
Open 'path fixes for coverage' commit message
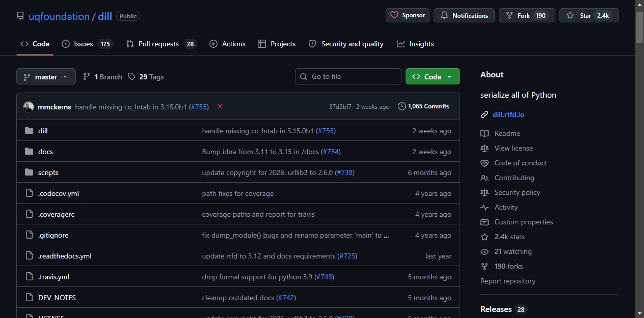pos(238,193)
